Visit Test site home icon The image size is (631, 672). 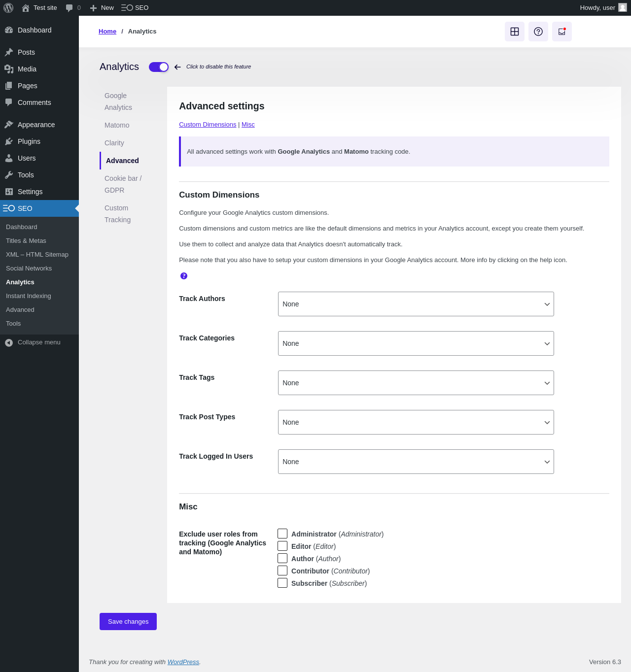point(26,8)
